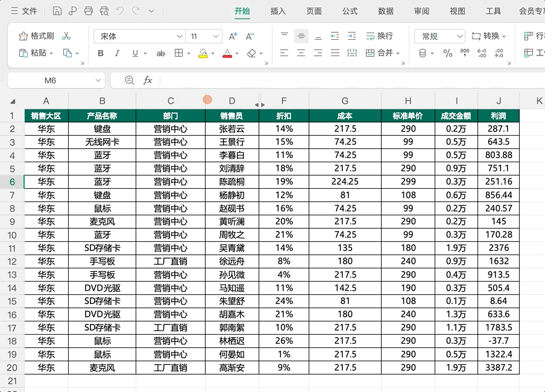545x392 pixels.
Task: Open the fill color dropdown arrow
Action: tap(213, 54)
